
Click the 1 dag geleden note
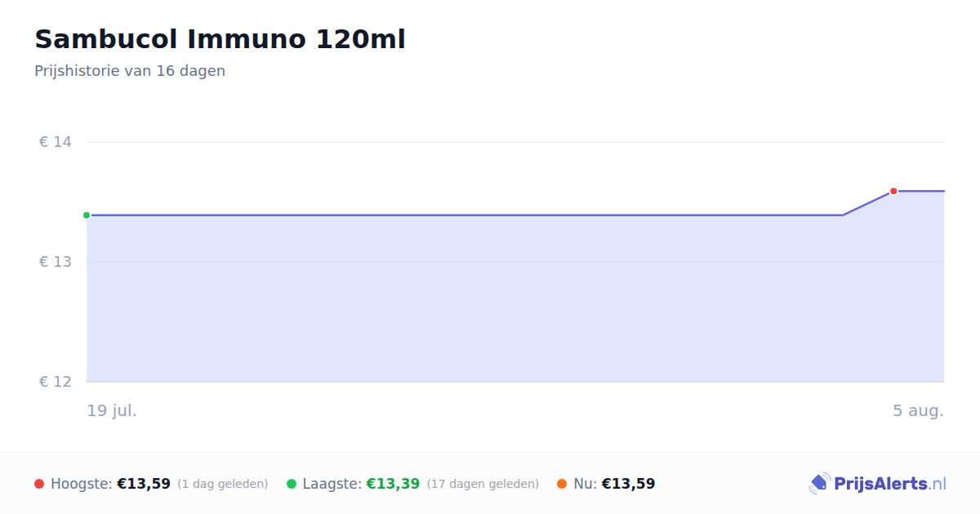223,484
